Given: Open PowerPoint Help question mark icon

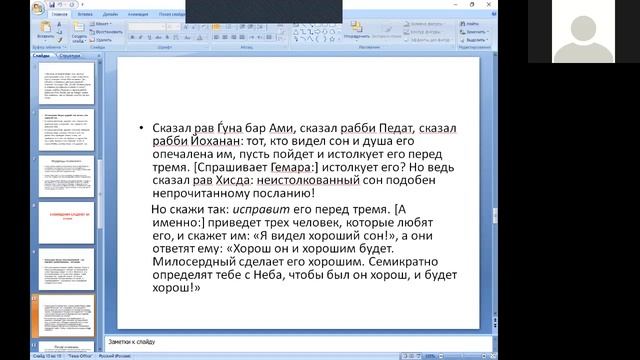Looking at the screenshot, I should pyautogui.click(x=493, y=14).
